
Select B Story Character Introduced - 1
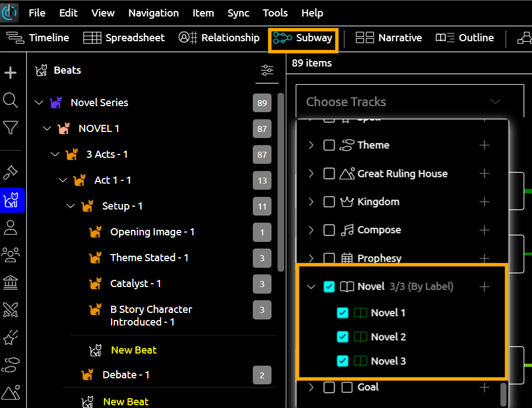[x=151, y=315]
